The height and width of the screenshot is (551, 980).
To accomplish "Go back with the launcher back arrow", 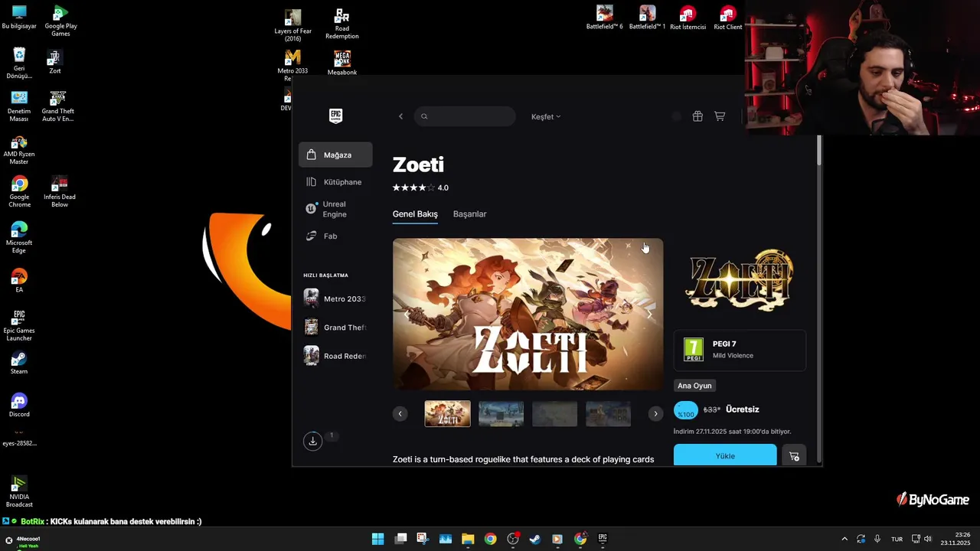I will click(400, 116).
